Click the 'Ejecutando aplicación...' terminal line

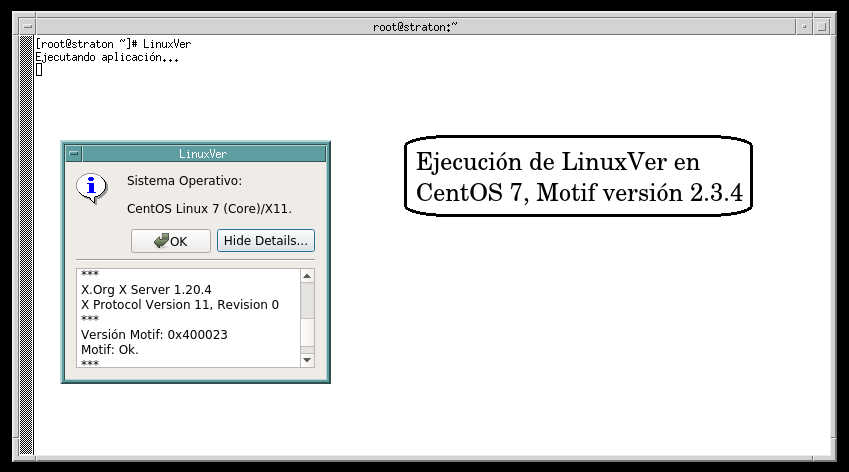click(107, 57)
